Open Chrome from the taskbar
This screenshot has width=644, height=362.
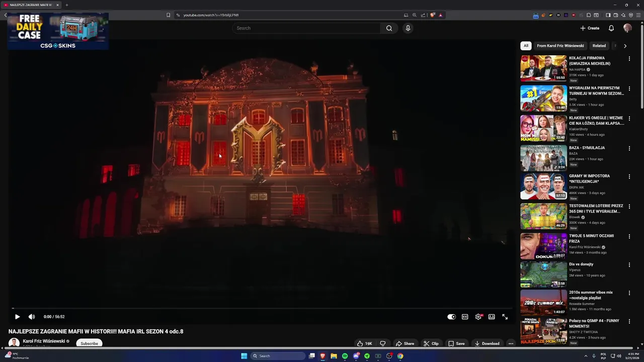(x=400, y=356)
